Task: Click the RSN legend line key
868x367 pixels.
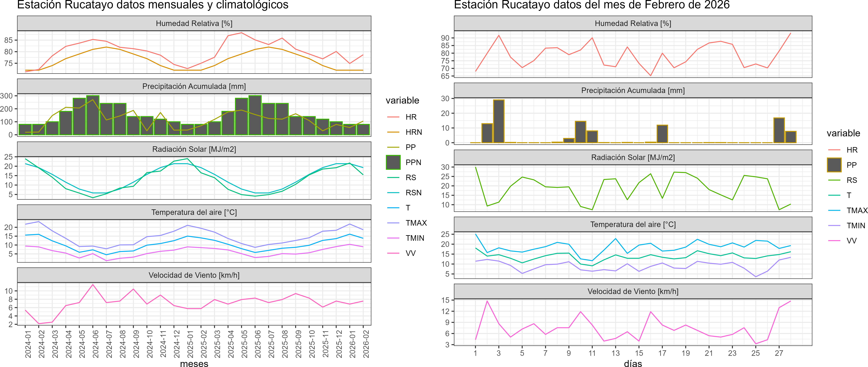Action: tap(393, 193)
